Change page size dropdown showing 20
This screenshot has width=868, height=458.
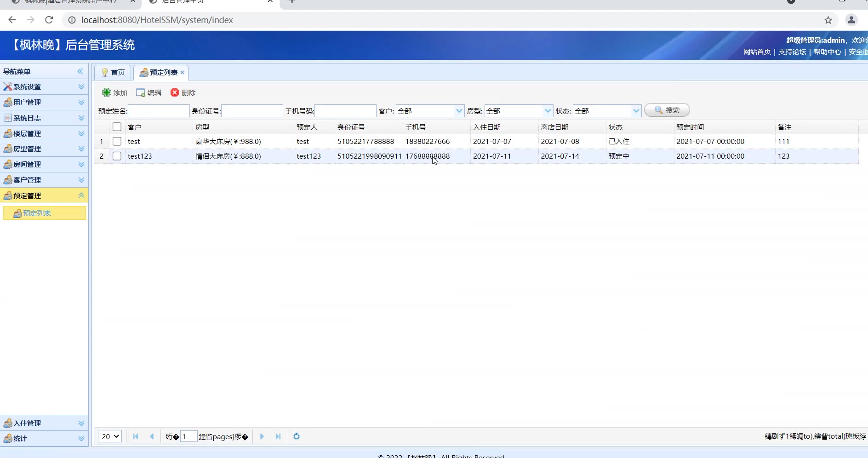pos(110,436)
